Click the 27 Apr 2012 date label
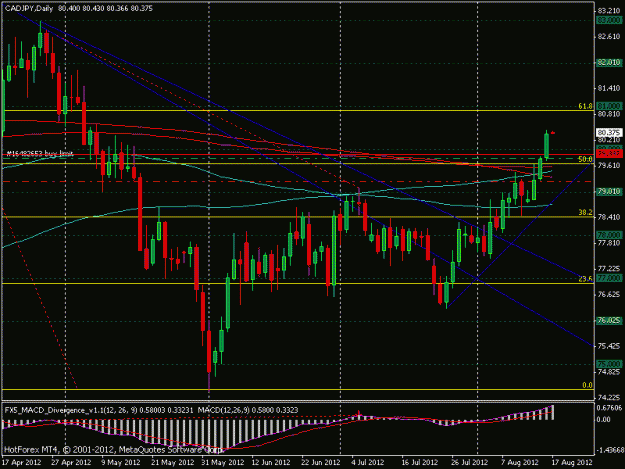Image resolution: width=625 pixels, height=469 pixels. (71, 463)
